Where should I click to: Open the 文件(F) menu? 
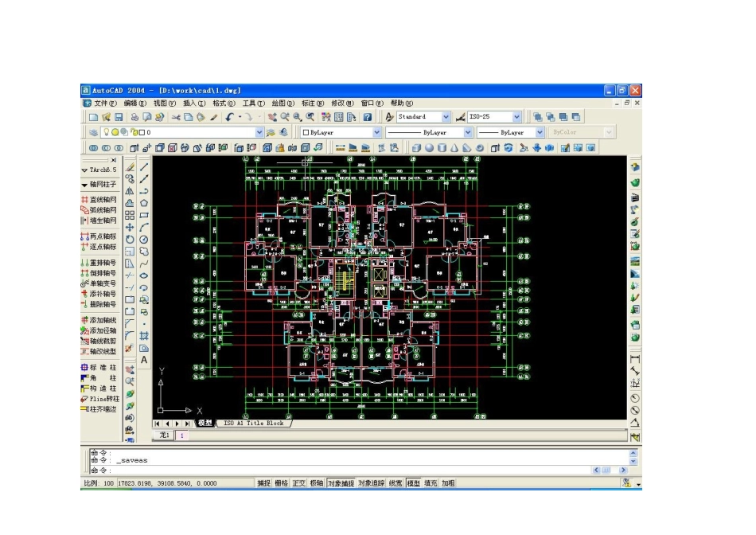pos(105,103)
